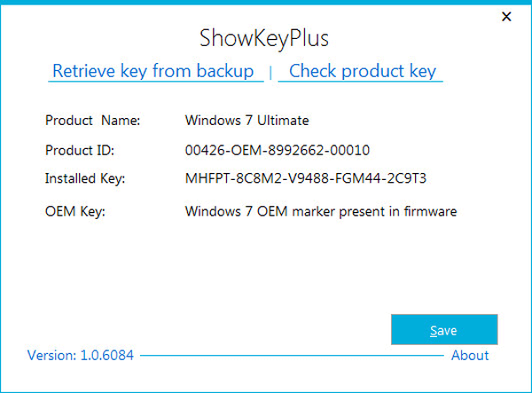Select the Installed Key label
This screenshot has height=393, width=532.
[85, 179]
